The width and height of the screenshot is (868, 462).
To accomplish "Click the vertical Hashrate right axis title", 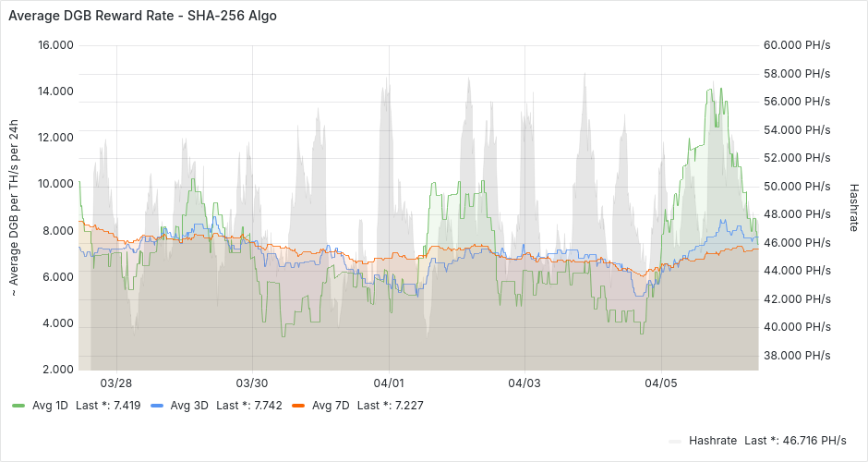I will click(854, 207).
